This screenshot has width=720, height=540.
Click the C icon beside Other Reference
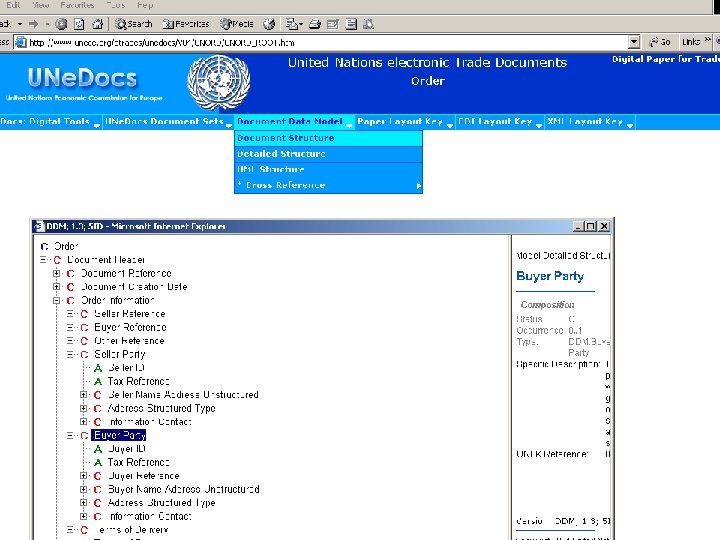click(84, 341)
